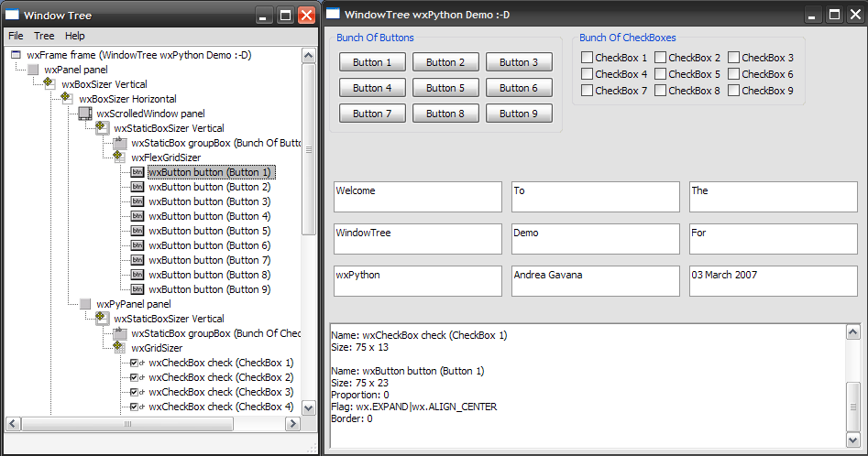Select the wxBoxSizer Horizontal sizer icon

click(x=67, y=99)
